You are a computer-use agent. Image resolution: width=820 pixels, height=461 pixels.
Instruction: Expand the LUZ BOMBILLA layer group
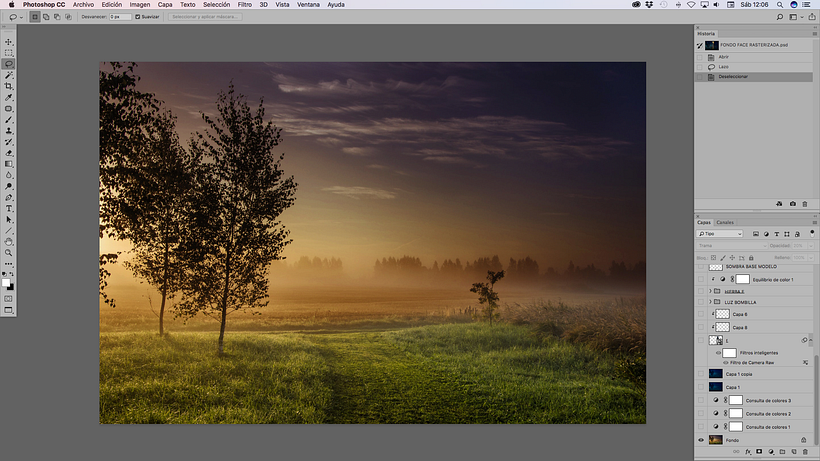coord(710,301)
